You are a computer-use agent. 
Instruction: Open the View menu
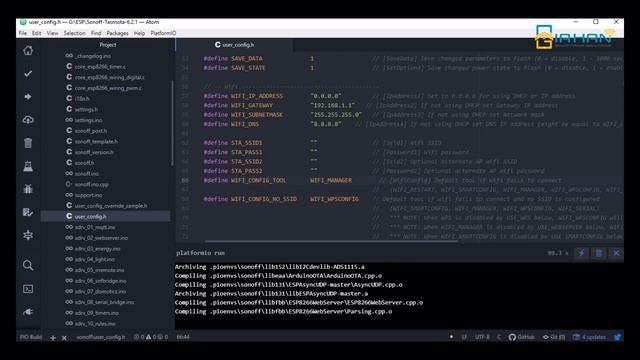click(52, 33)
